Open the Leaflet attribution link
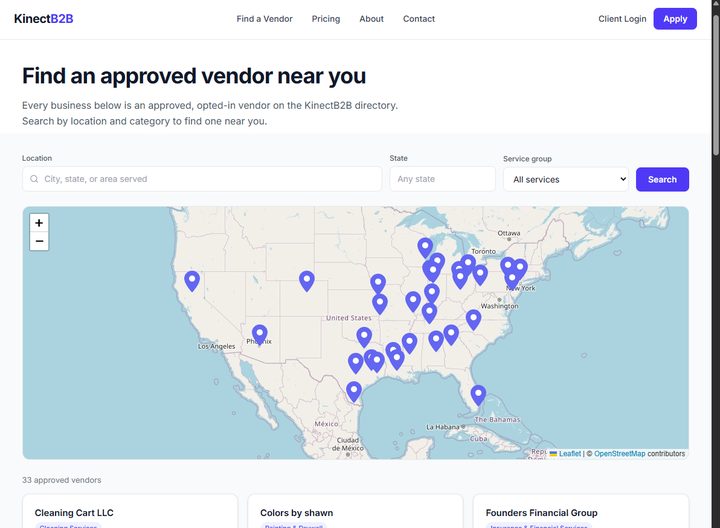The height and width of the screenshot is (528, 720). pyautogui.click(x=570, y=454)
